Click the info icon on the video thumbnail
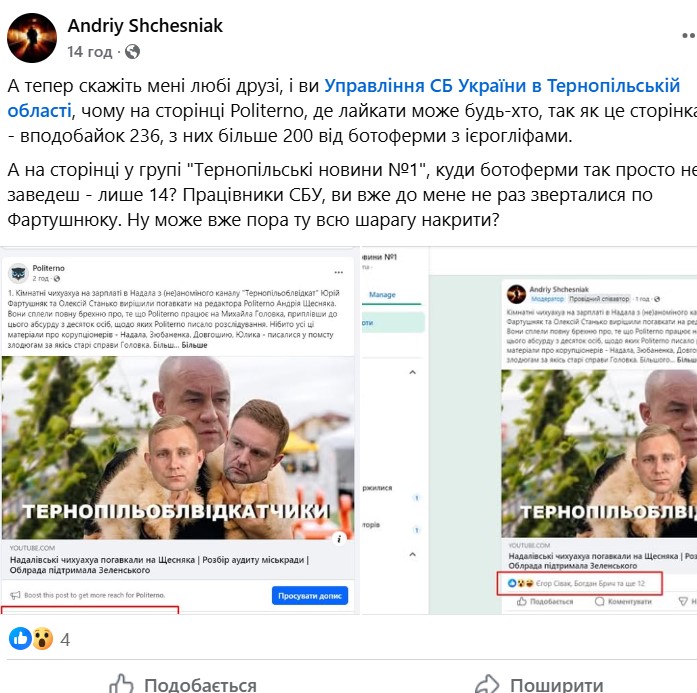This screenshot has width=697, height=693. coord(339,539)
